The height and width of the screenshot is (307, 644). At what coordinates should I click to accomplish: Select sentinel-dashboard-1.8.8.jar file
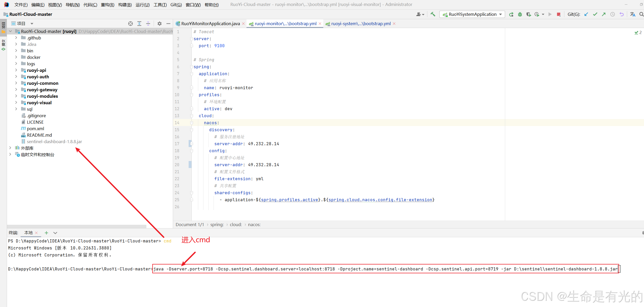[x=54, y=141]
